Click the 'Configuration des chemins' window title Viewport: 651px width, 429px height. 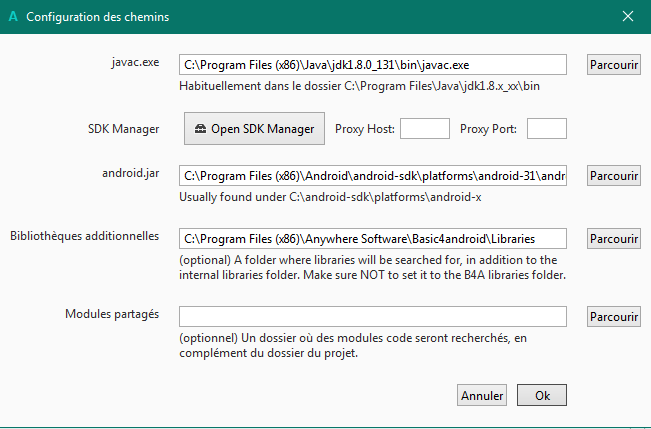click(97, 16)
